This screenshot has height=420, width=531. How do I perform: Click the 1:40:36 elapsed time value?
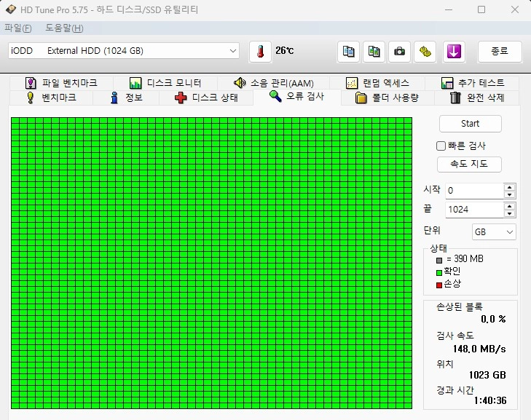click(x=490, y=400)
